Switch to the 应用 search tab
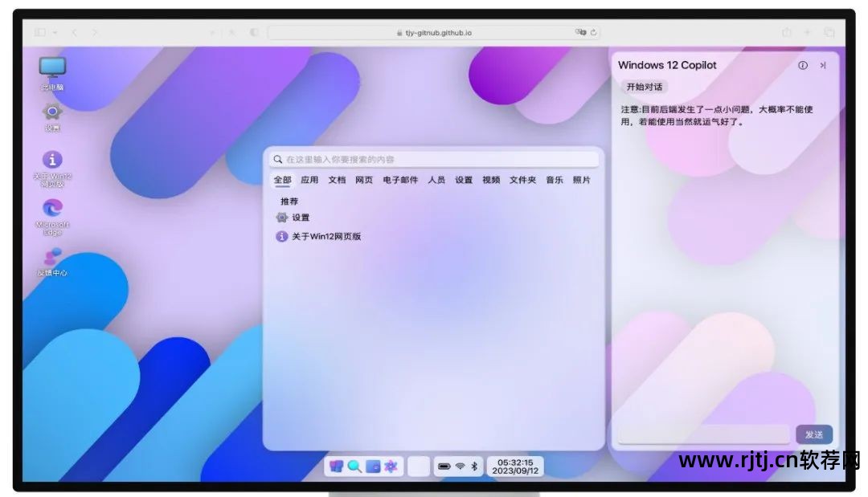This screenshot has width=868, height=497. pyautogui.click(x=309, y=180)
